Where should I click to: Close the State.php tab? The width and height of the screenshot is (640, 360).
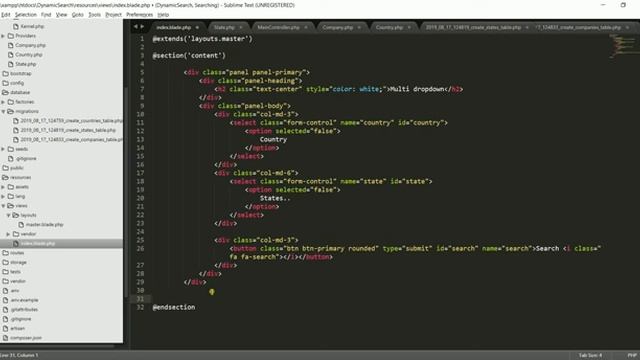click(x=241, y=27)
